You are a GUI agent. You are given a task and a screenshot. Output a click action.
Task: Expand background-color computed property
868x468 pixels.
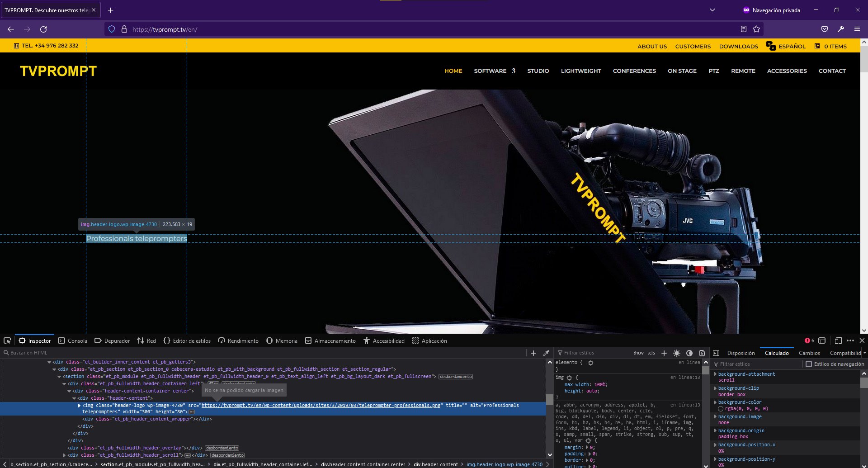point(715,402)
